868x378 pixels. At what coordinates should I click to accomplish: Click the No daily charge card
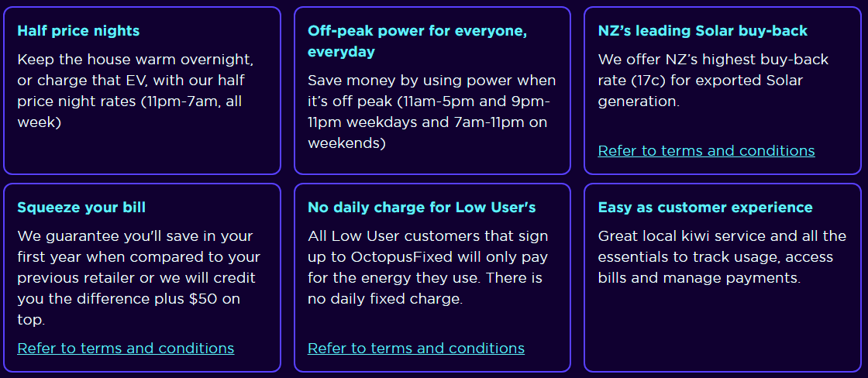[x=432, y=278]
